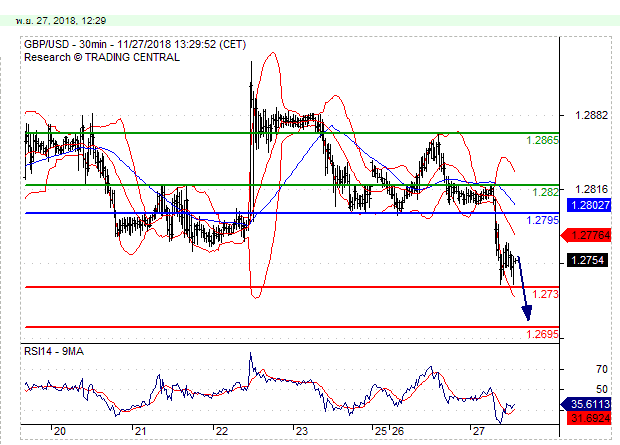Screen dimensions: 620x445
Task: Click the red 1.27764 price tag
Action: [586, 235]
